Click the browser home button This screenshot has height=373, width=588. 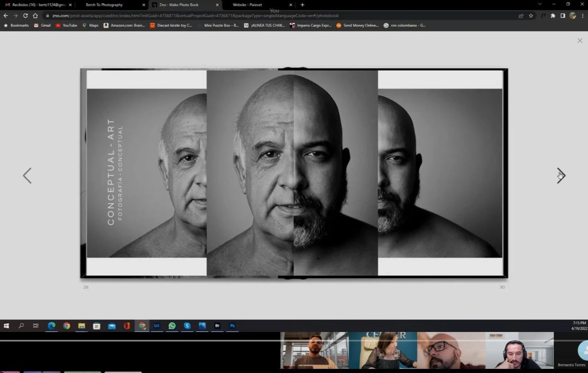click(35, 16)
